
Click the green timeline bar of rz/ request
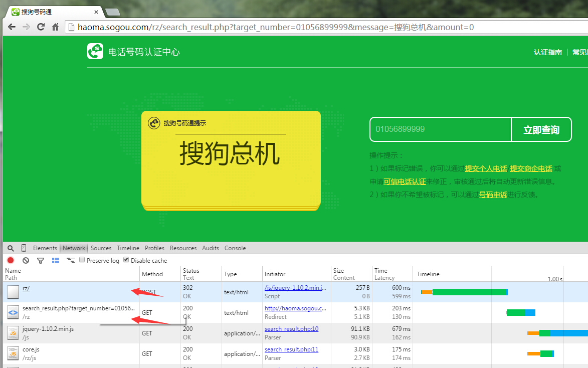pos(470,292)
